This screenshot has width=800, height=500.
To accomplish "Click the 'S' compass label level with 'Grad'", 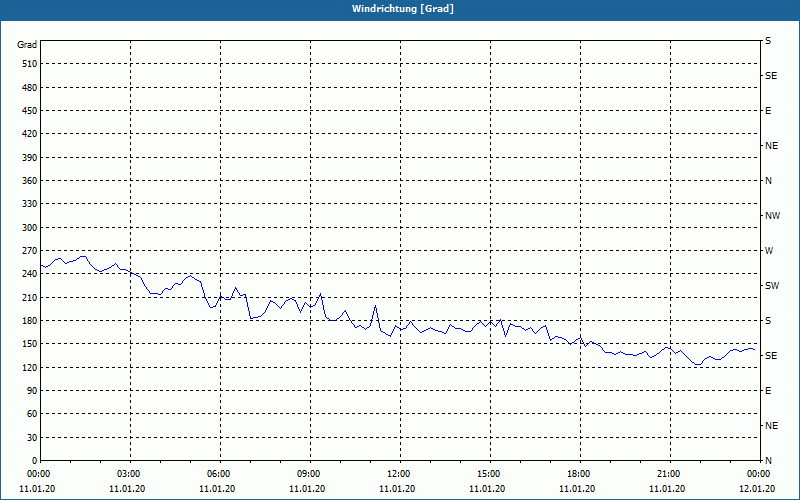I will (x=768, y=41).
